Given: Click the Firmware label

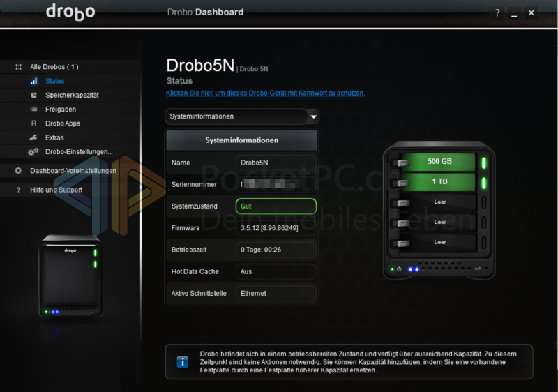Looking at the screenshot, I should pos(186,228).
